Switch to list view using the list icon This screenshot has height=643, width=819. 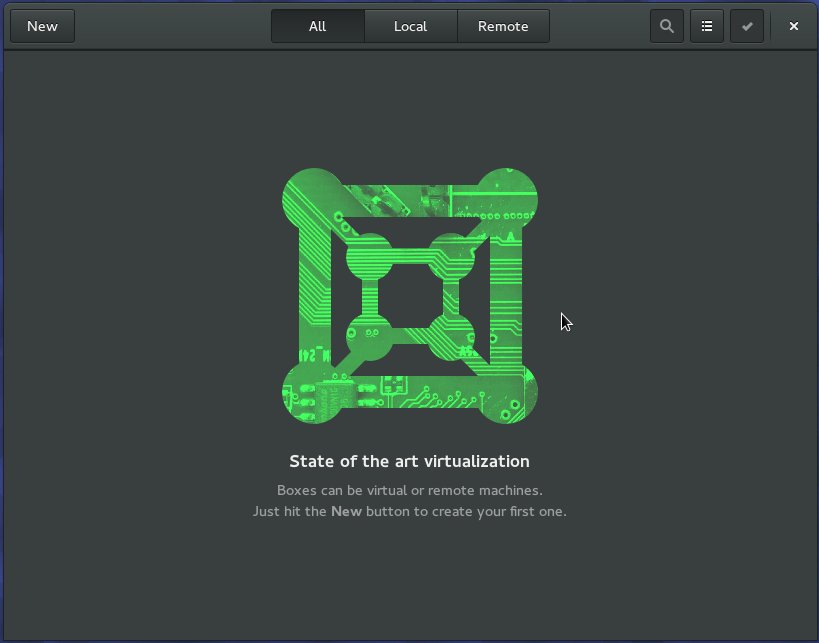[707, 26]
